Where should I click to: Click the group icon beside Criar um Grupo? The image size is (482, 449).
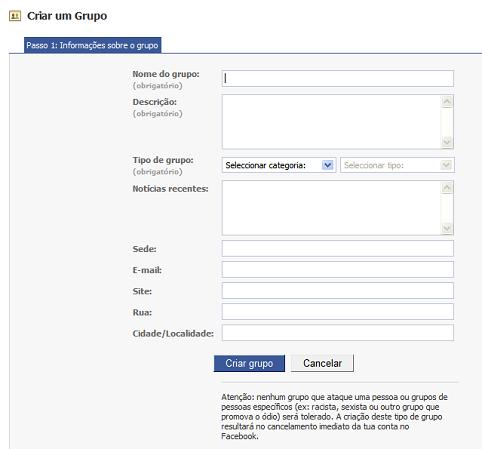click(15, 16)
